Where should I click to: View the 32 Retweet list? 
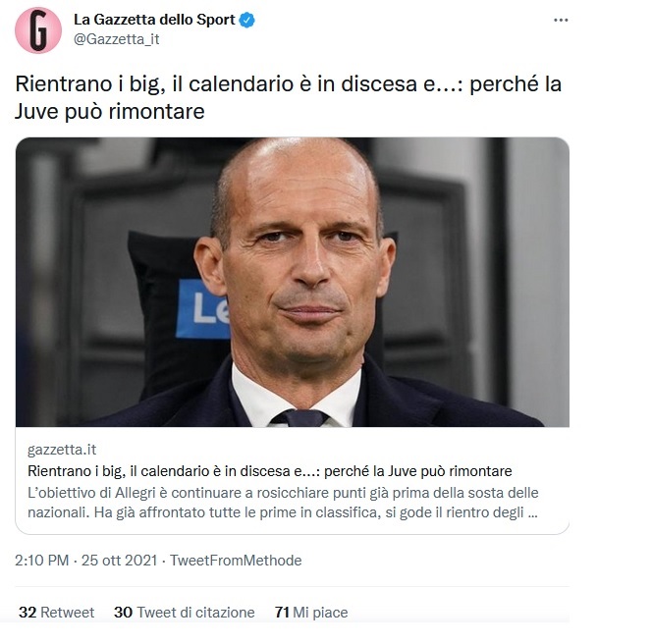57,612
